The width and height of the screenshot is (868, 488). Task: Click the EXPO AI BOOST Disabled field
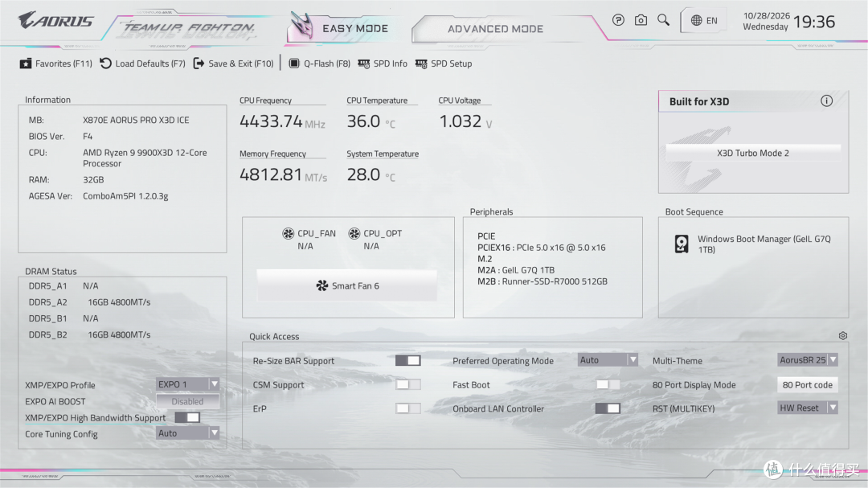pyautogui.click(x=187, y=401)
